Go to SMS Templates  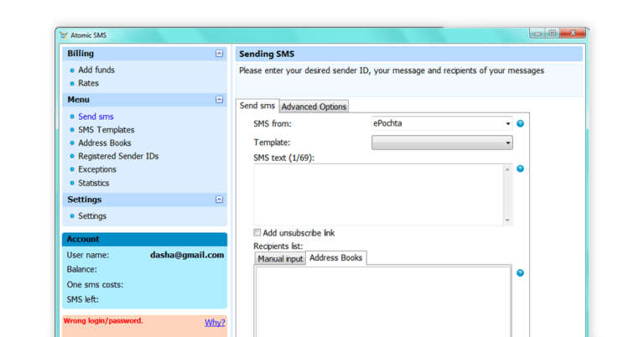pyautogui.click(x=106, y=130)
